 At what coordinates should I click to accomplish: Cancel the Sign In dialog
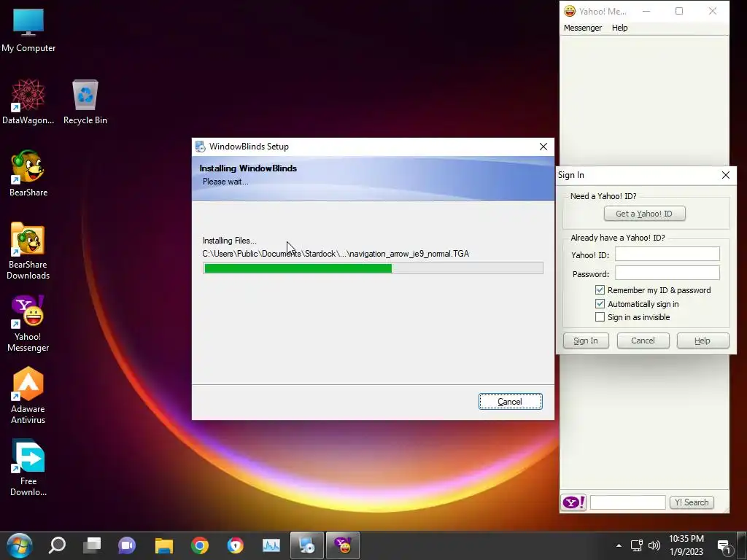point(643,341)
